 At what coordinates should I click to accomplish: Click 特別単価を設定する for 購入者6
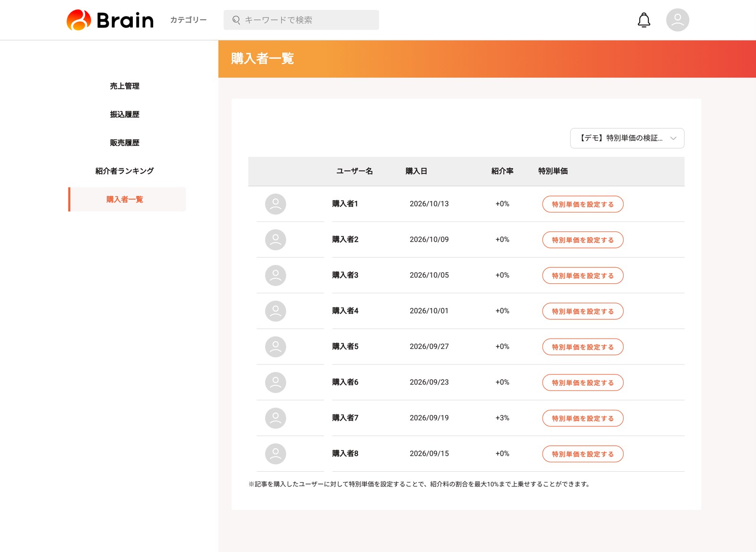pyautogui.click(x=583, y=382)
